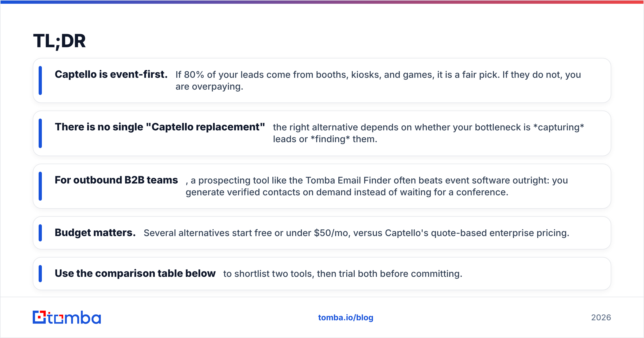The image size is (644, 338).
Task: Click the blue bar beside 'For outbound B2B teams'
Action: (x=40, y=186)
